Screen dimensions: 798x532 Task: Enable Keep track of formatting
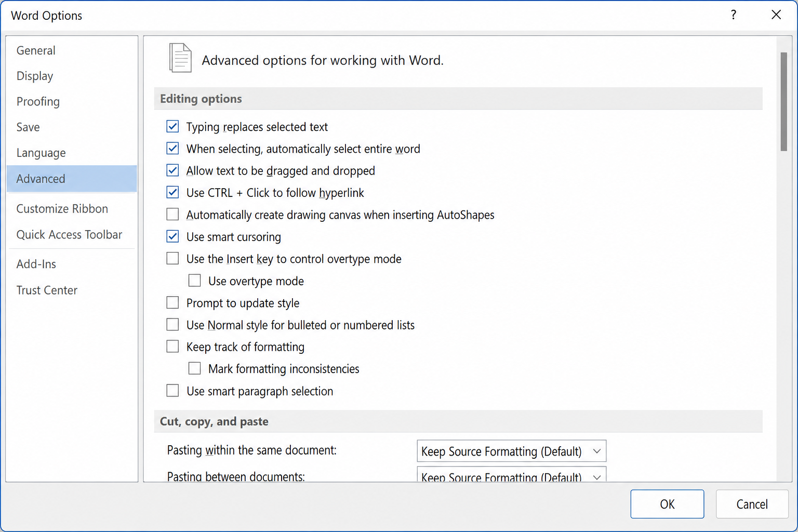click(x=172, y=347)
